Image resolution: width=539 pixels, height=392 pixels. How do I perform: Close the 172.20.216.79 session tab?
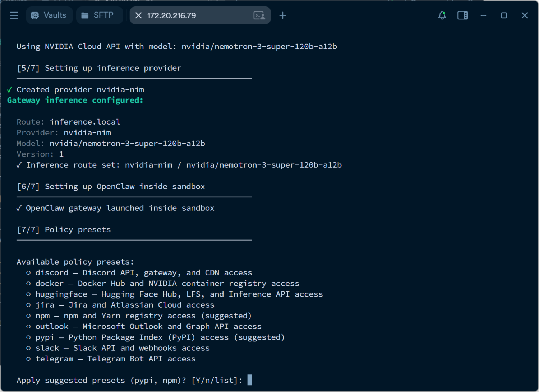[x=138, y=15]
